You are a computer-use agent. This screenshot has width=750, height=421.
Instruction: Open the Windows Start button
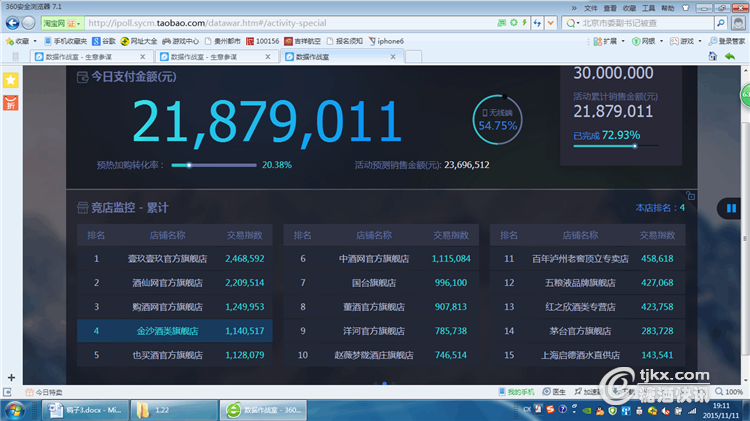tap(14, 410)
